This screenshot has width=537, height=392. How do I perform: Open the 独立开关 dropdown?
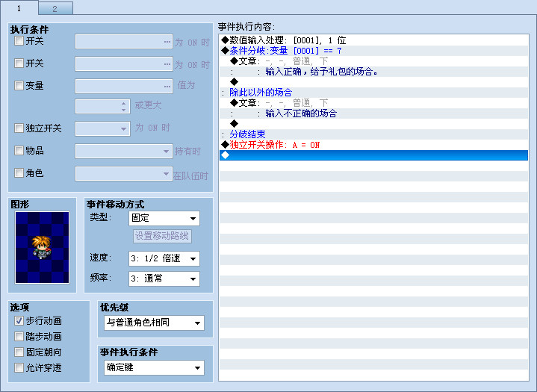(102, 128)
